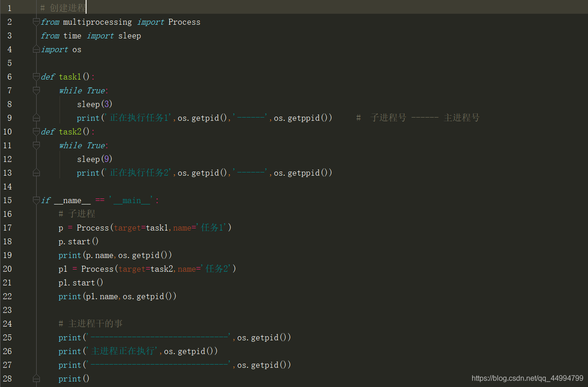
Task: Click line number 5 in the gutter
Action: 10,63
